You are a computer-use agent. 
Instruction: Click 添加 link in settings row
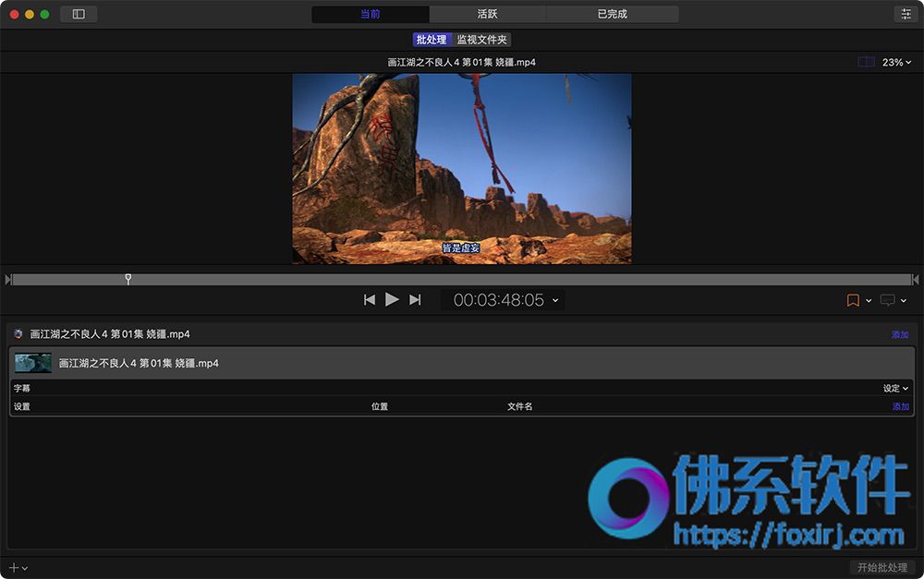(900, 406)
